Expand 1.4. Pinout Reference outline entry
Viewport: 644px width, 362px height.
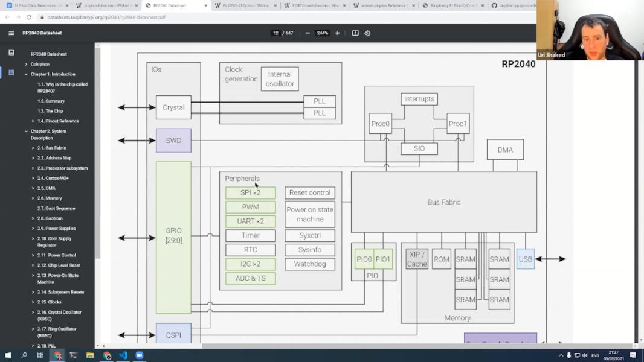pos(33,121)
